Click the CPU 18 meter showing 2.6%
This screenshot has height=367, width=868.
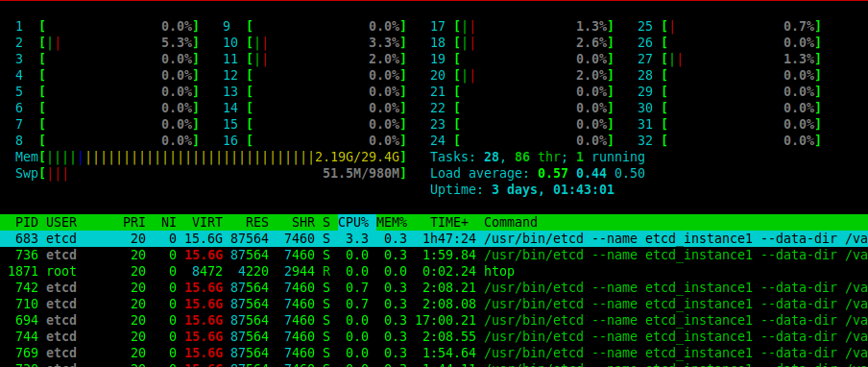(522, 42)
